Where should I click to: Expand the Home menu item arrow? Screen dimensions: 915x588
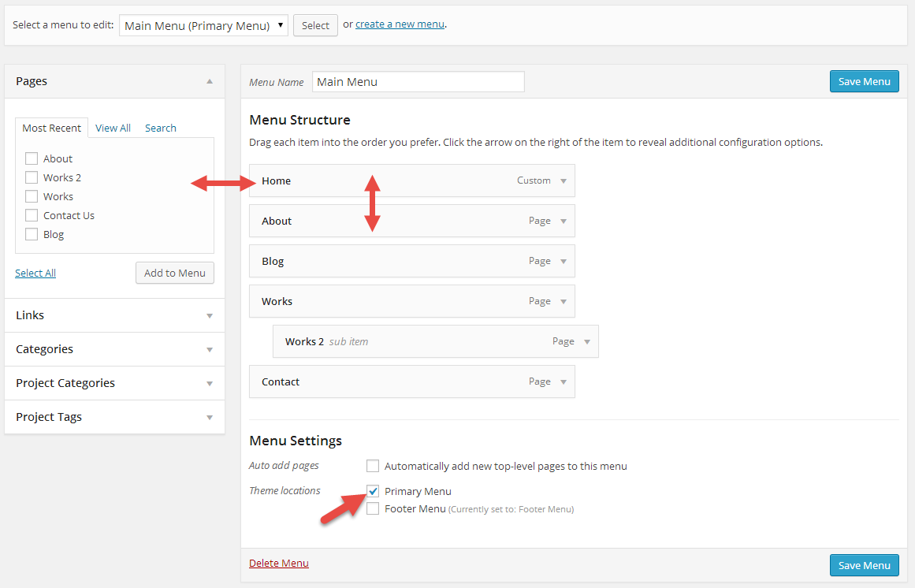pos(564,181)
